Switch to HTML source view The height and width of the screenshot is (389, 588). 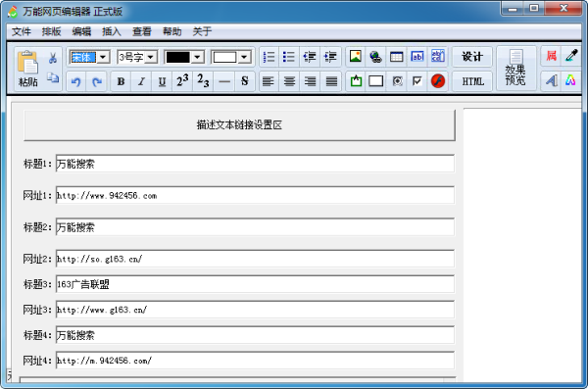(472, 81)
